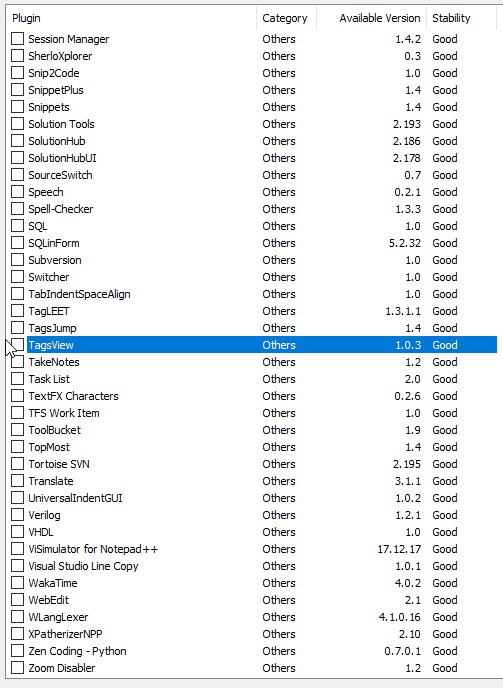The width and height of the screenshot is (503, 688).
Task: Tick the Switcher checkbox
Action: [18, 277]
